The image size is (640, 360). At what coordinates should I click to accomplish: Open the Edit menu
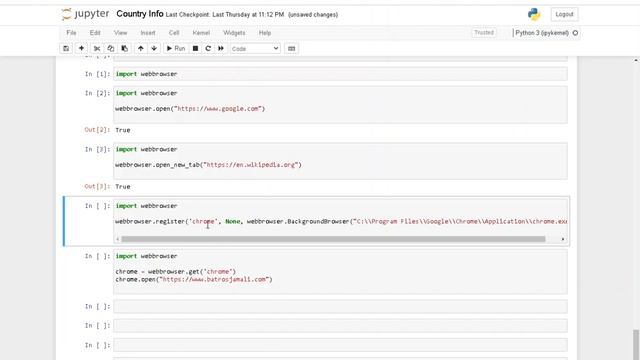point(95,33)
